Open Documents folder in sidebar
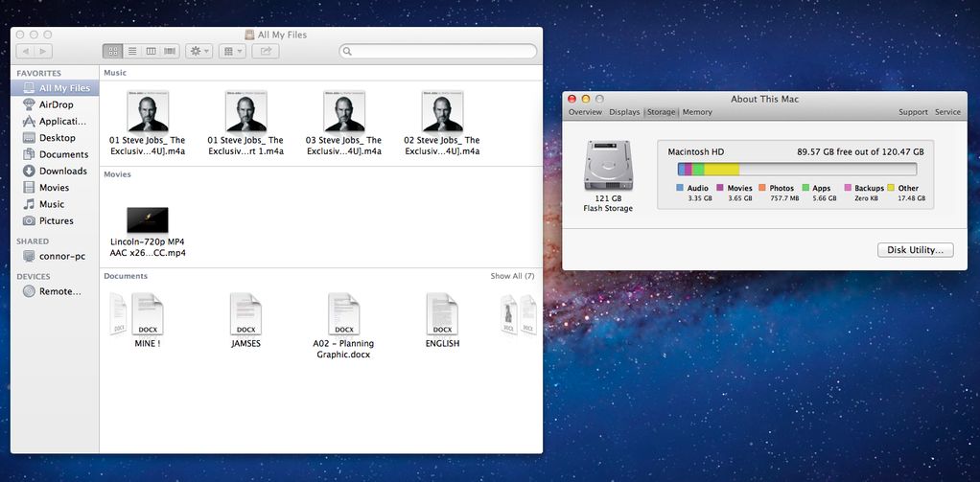 click(x=55, y=154)
